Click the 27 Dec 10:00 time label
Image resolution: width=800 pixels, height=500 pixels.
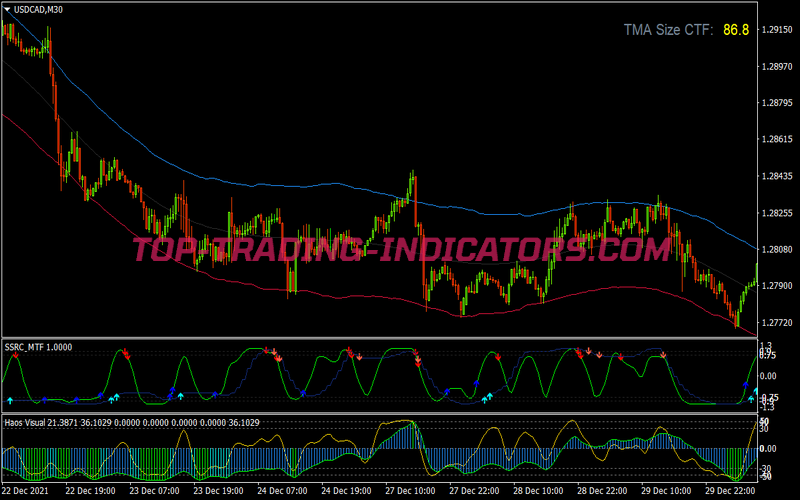pos(410,490)
